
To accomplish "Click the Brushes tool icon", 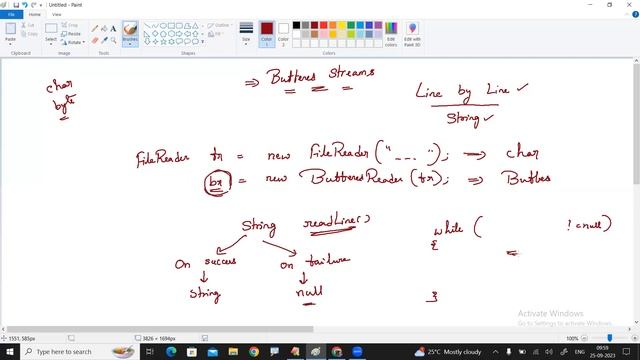I will pyautogui.click(x=130, y=30).
